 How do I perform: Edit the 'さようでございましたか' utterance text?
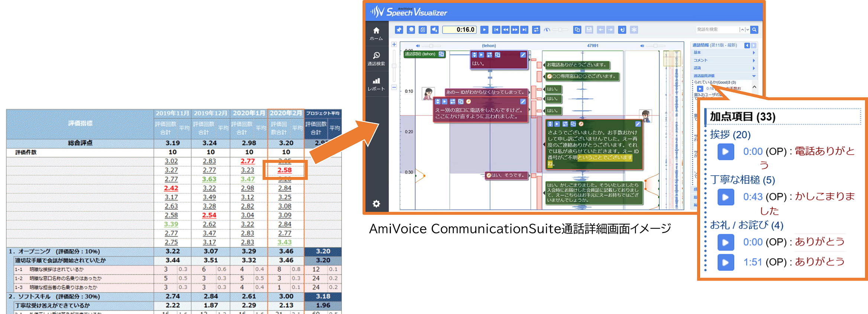click(x=638, y=124)
